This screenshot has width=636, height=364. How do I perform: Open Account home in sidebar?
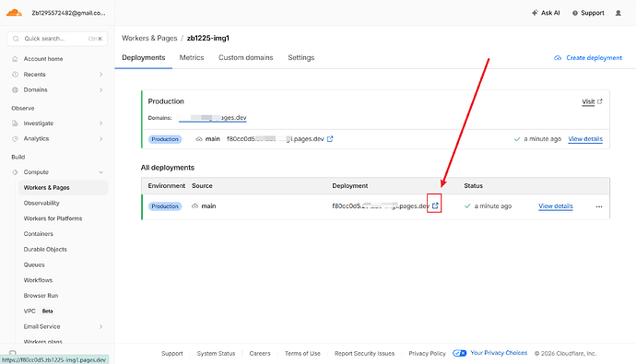coord(43,59)
